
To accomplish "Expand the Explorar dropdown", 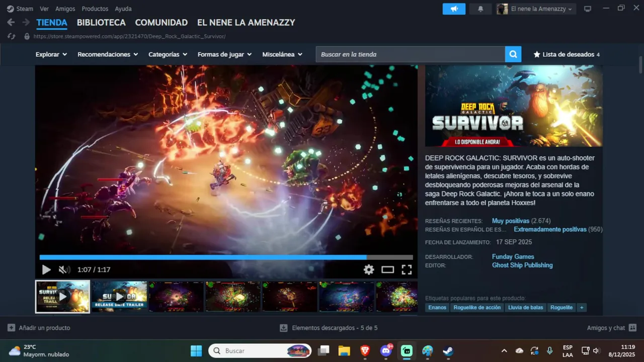I will click(x=51, y=54).
